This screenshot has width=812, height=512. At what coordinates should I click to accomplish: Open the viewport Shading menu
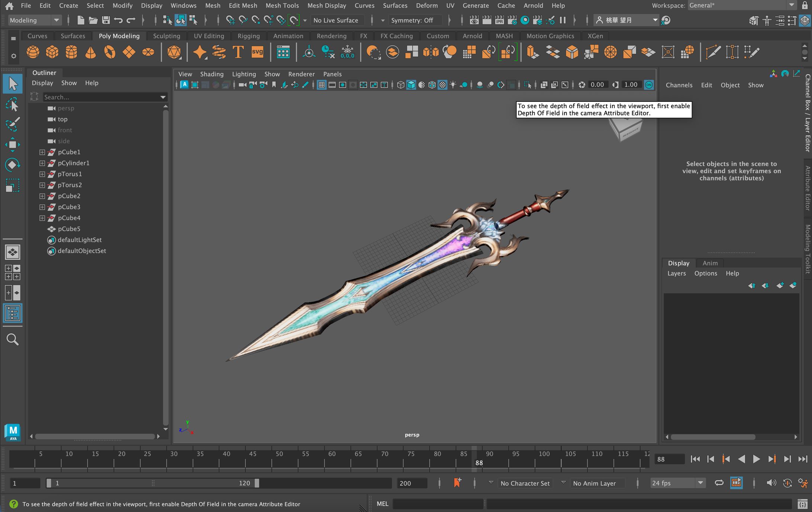point(212,74)
